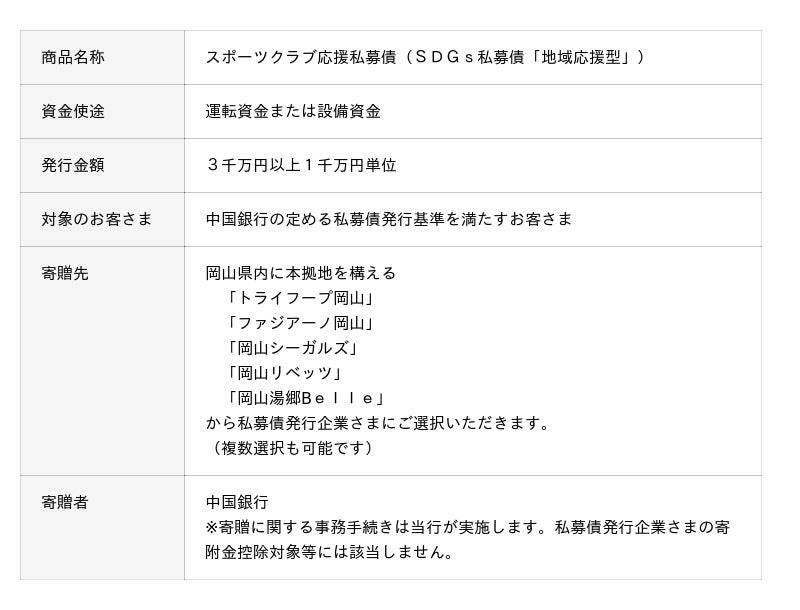Click the から私募債発行企業さまにご選択いただきます line
Screen dimensions: 800x610
[379, 423]
